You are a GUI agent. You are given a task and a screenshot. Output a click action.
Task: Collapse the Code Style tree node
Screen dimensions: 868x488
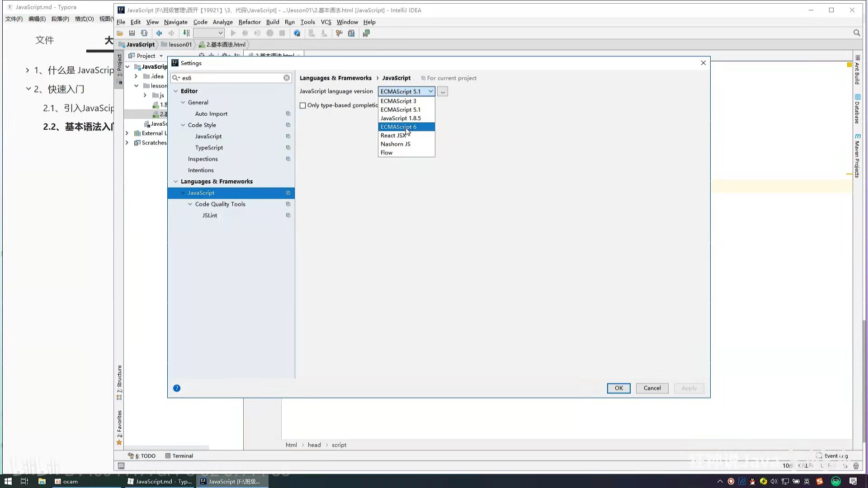(x=183, y=125)
